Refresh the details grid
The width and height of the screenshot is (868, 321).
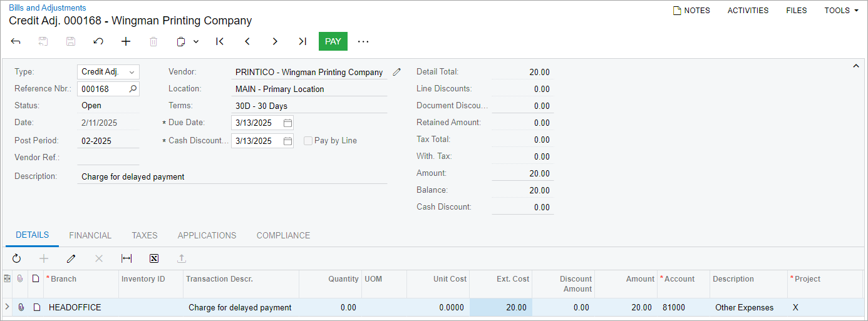pos(16,258)
